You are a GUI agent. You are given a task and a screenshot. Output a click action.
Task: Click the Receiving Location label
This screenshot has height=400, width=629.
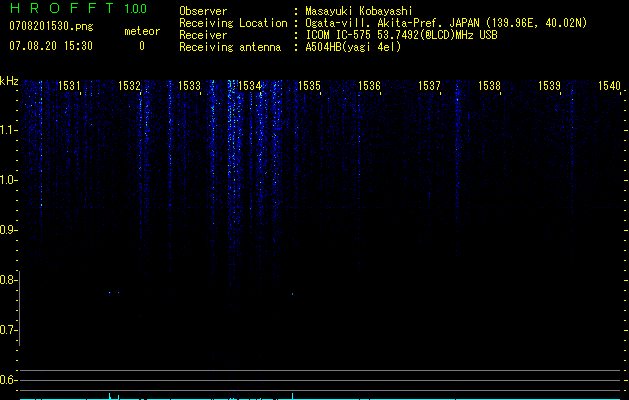tap(233, 23)
